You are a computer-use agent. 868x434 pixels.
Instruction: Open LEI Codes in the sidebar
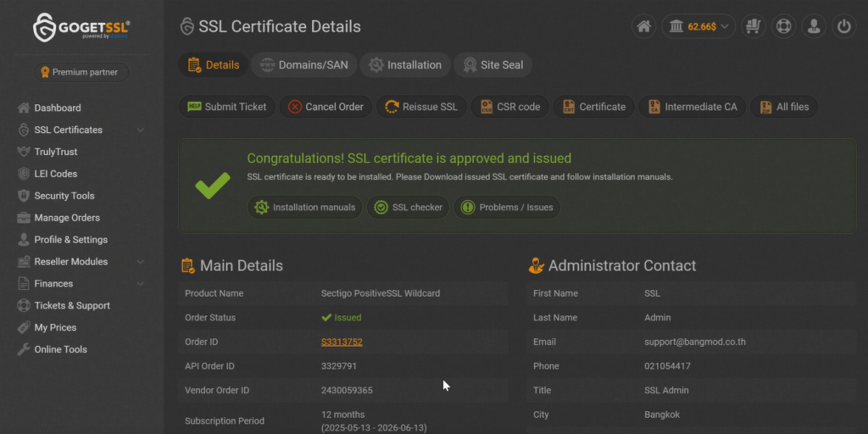click(55, 174)
